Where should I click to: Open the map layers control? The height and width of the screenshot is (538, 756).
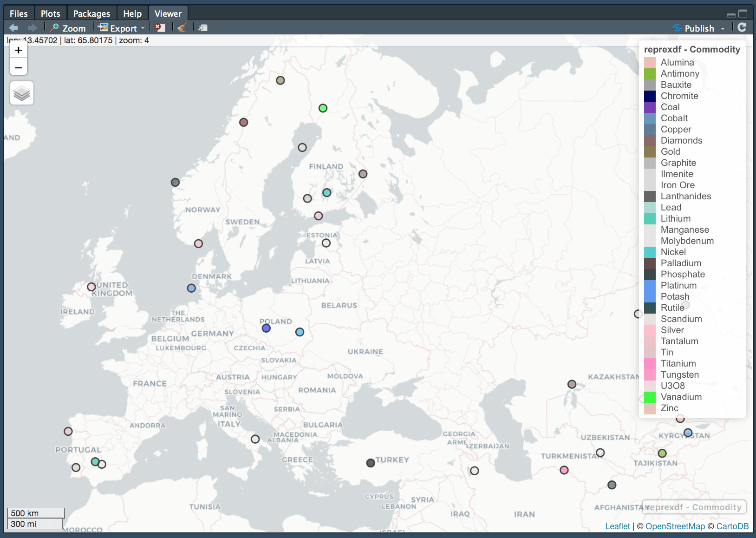[22, 93]
